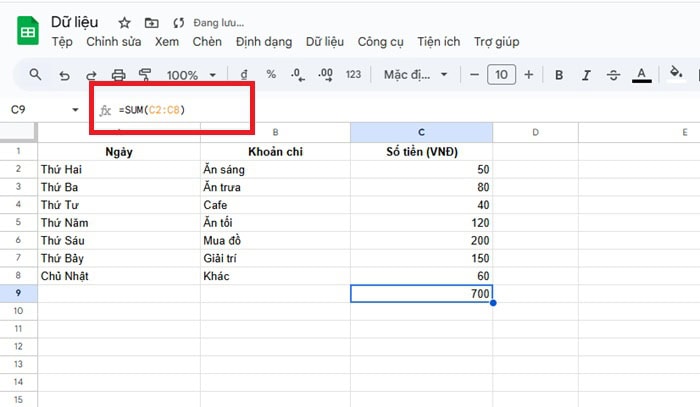Open the text color picker
Viewport: 700px width, 407px height.
(x=641, y=75)
